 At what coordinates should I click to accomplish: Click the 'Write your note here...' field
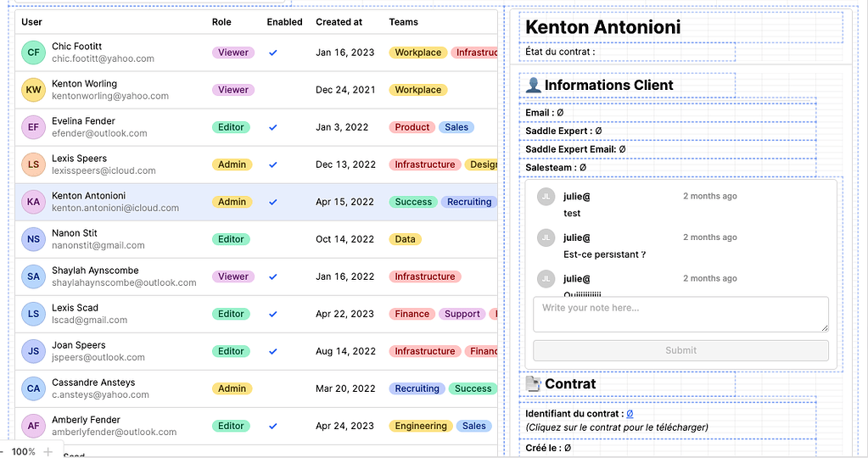point(680,314)
